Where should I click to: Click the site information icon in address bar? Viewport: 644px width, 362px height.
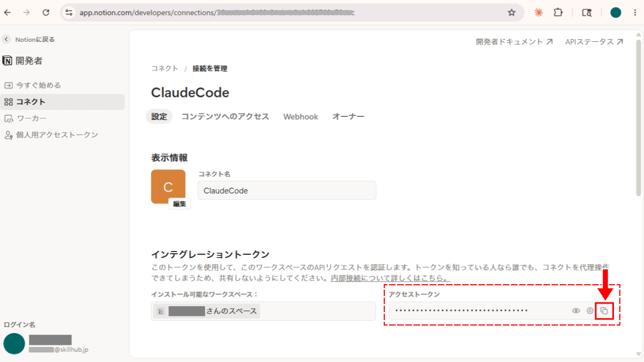click(69, 12)
